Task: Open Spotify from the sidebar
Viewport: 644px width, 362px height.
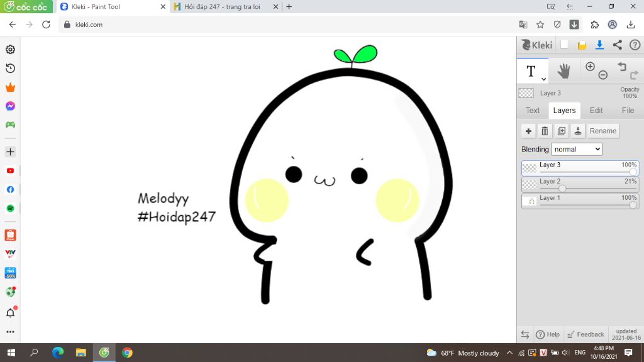Action: coord(10,209)
